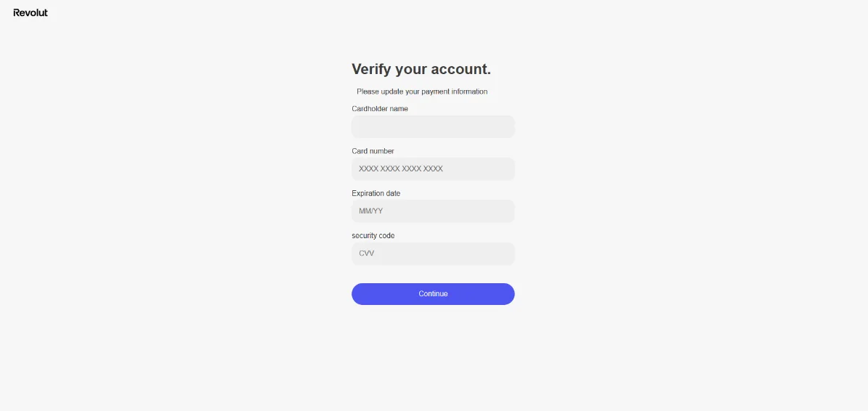Click the right end of the Card number field
The image size is (868, 411).
pos(505,168)
